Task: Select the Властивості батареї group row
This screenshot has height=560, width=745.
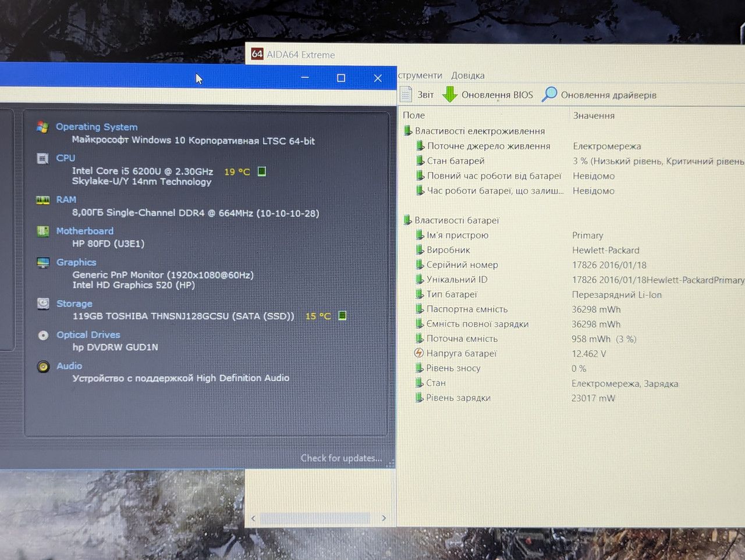Action: coord(571,220)
